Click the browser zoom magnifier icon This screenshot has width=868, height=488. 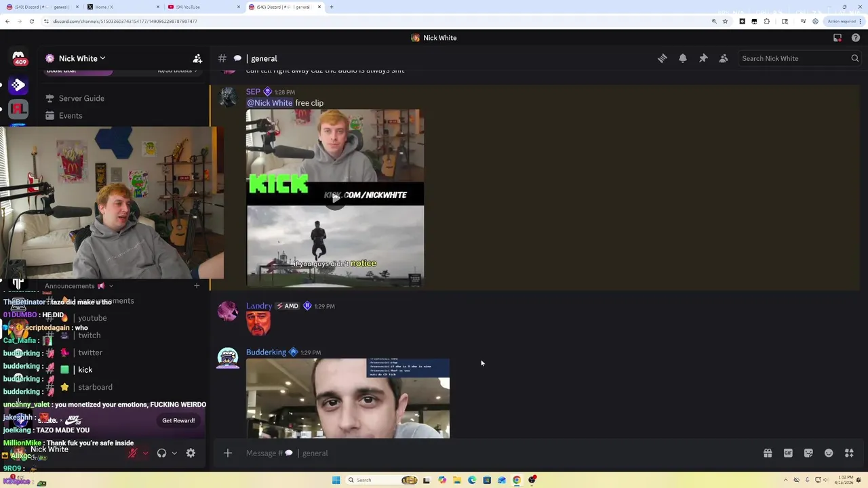713,21
